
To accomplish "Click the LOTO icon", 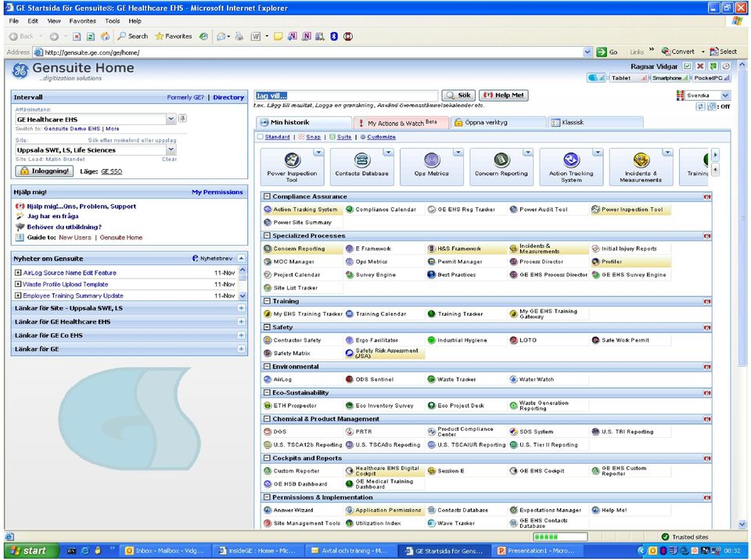I will point(513,340).
